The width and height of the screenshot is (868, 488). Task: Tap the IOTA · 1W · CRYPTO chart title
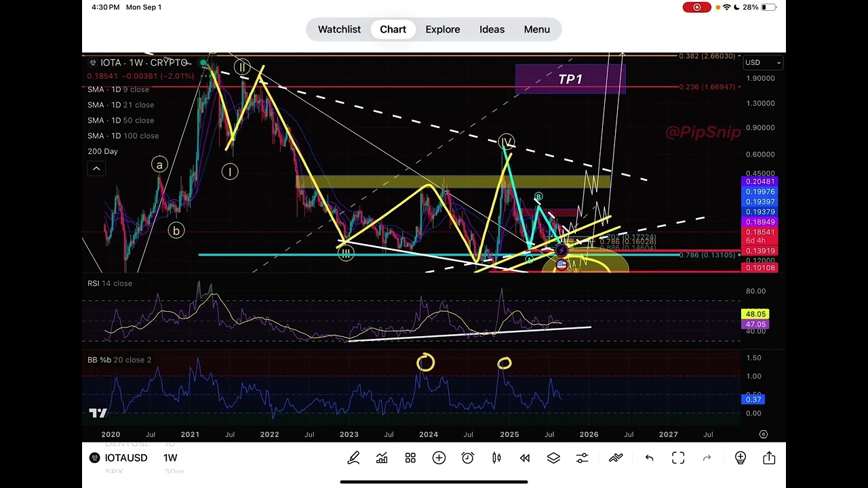[x=144, y=63]
